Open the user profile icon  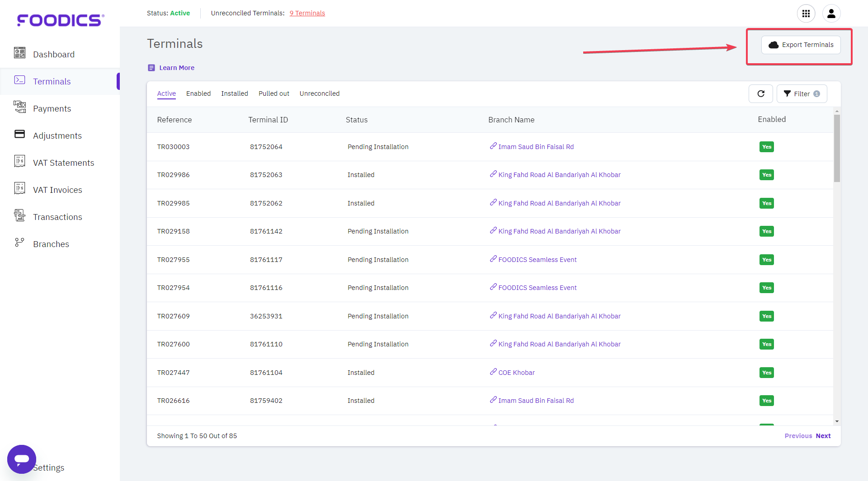coord(831,14)
